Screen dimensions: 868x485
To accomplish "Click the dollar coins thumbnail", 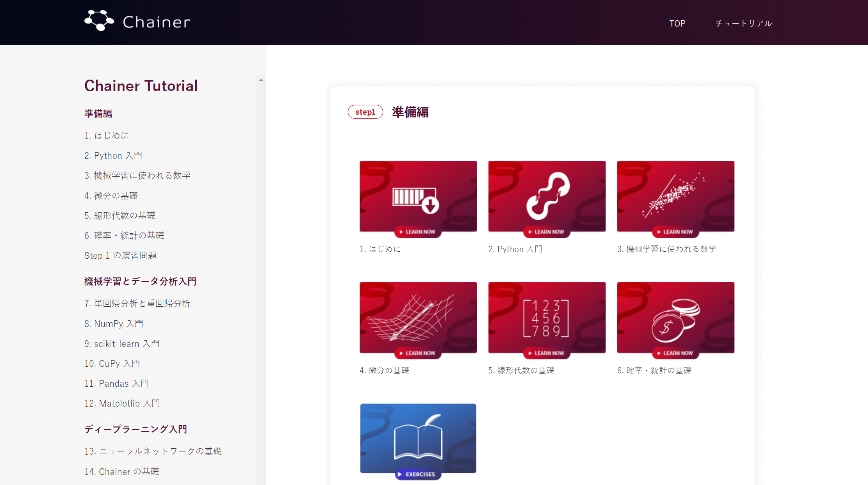I will 676,318.
